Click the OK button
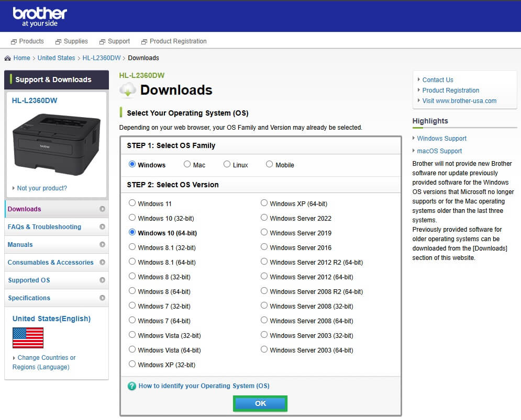 pyautogui.click(x=260, y=403)
